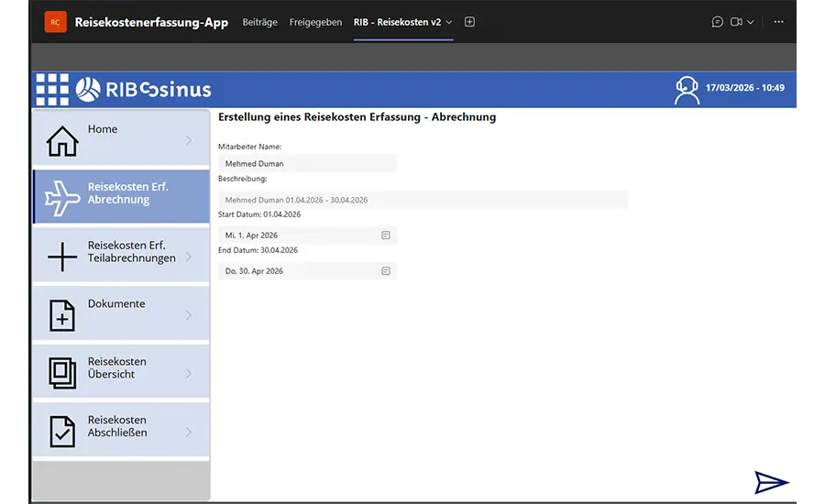Open the start date calendar picker icon
This screenshot has width=825, height=504.
coord(386,236)
